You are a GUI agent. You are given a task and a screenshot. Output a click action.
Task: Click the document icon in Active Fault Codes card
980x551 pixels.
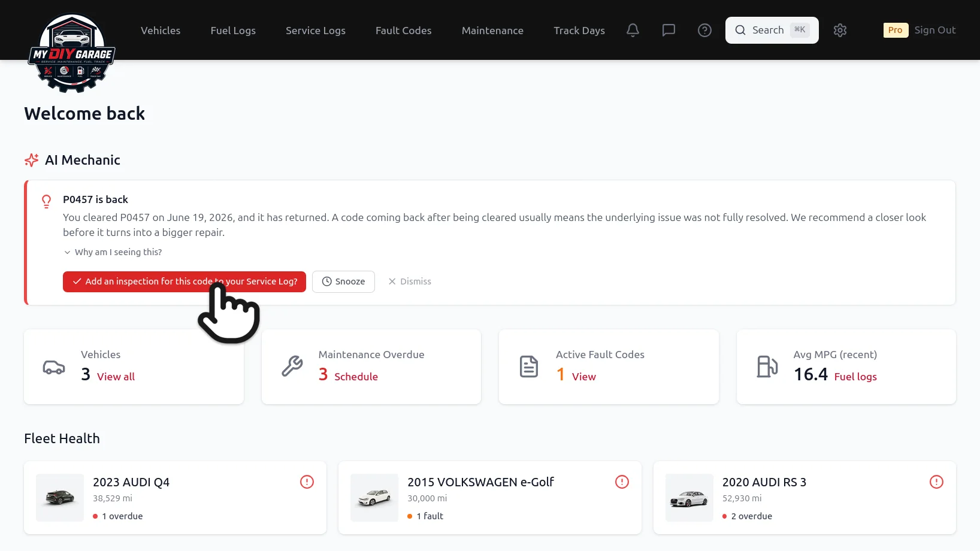(529, 367)
